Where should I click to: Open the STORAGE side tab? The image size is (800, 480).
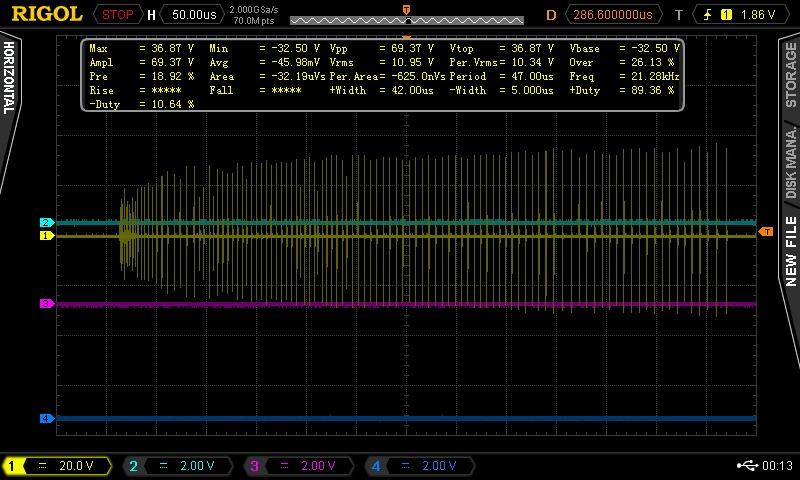[x=790, y=75]
